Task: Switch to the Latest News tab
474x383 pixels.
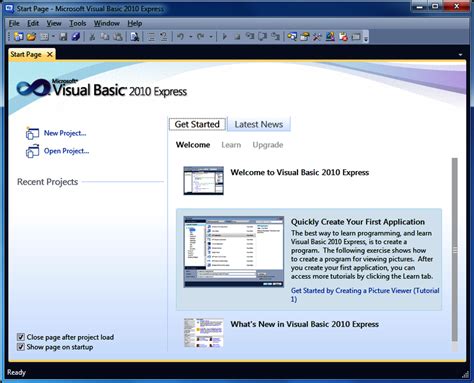Action: tap(259, 124)
